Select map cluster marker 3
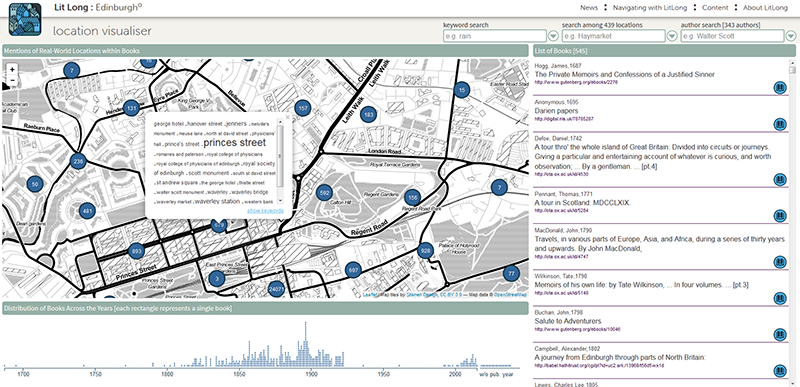The width and height of the screenshot is (800, 387). (217, 278)
